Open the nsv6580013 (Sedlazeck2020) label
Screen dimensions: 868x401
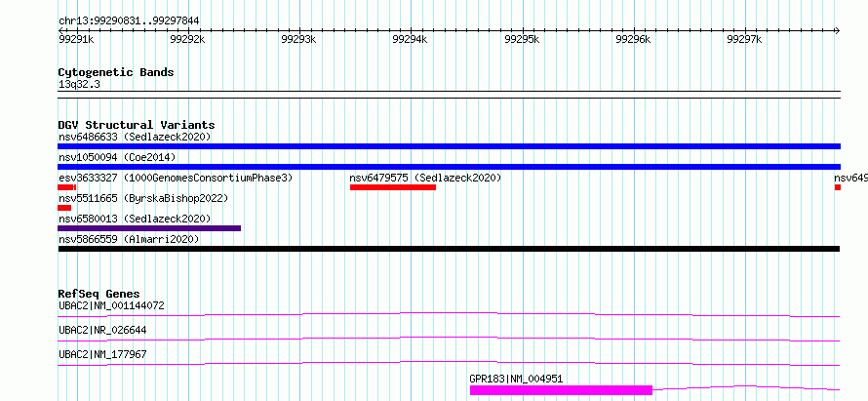135,219
